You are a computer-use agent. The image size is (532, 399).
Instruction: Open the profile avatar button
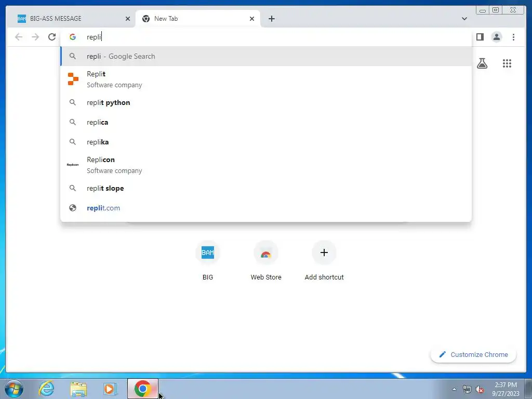point(496,37)
